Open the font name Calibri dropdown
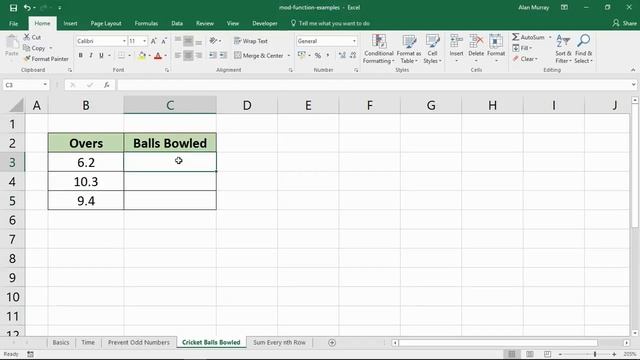 124,41
